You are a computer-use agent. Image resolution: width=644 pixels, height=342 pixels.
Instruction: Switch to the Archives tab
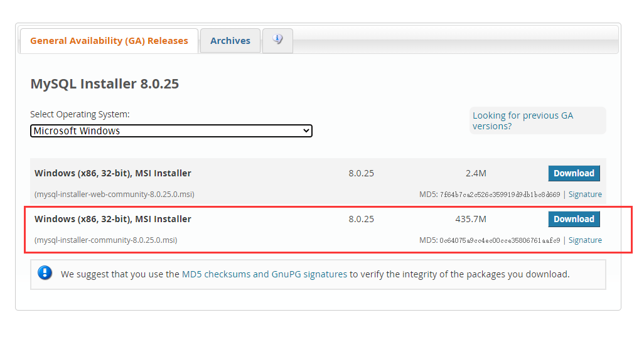230,41
